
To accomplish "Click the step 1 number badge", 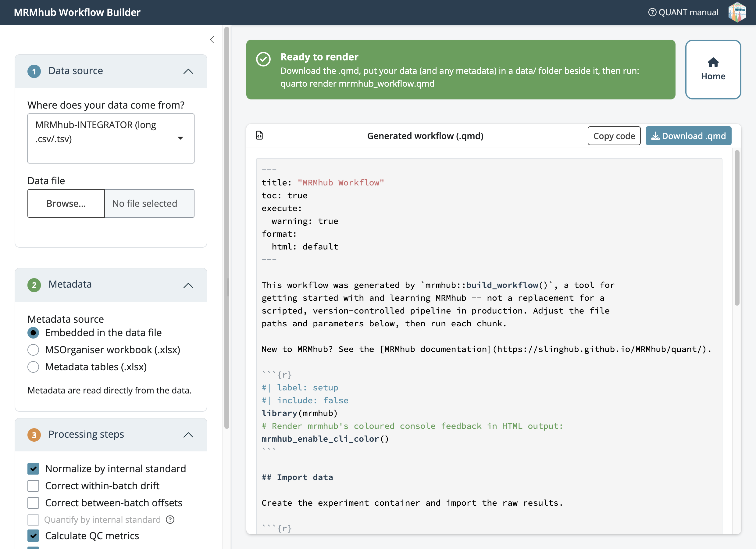I will tap(34, 71).
